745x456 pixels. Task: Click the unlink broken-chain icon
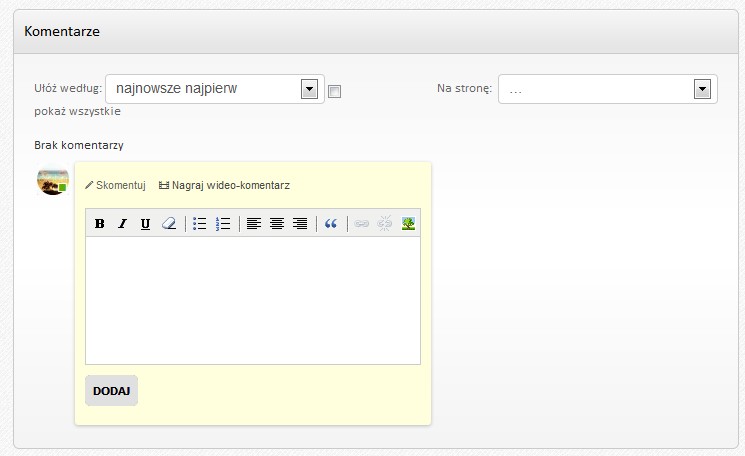(x=385, y=224)
